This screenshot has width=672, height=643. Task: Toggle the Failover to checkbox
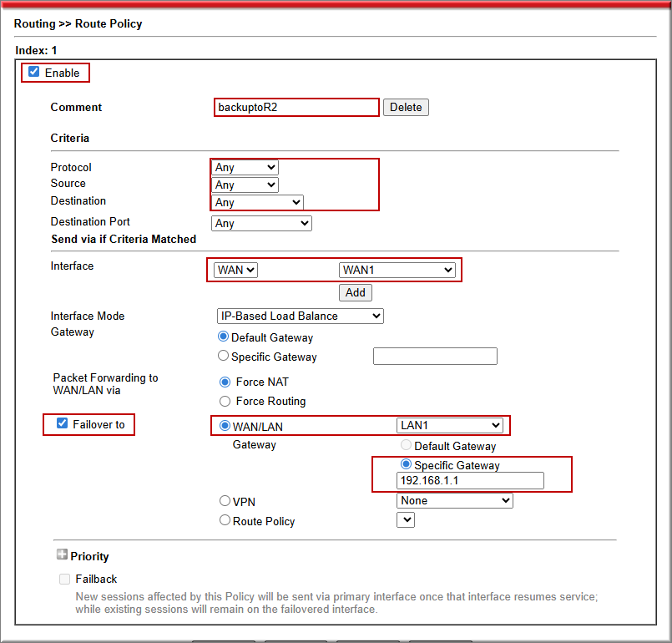pos(62,423)
